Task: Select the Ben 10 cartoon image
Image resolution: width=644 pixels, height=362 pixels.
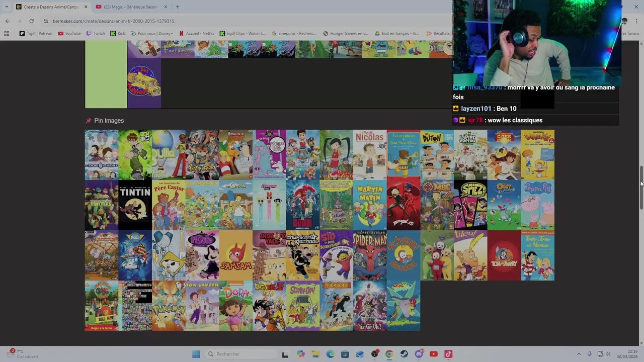Action: (135, 155)
